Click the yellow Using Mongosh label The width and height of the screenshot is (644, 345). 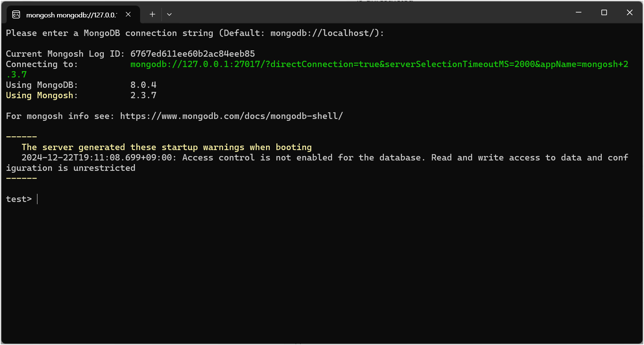[42, 95]
